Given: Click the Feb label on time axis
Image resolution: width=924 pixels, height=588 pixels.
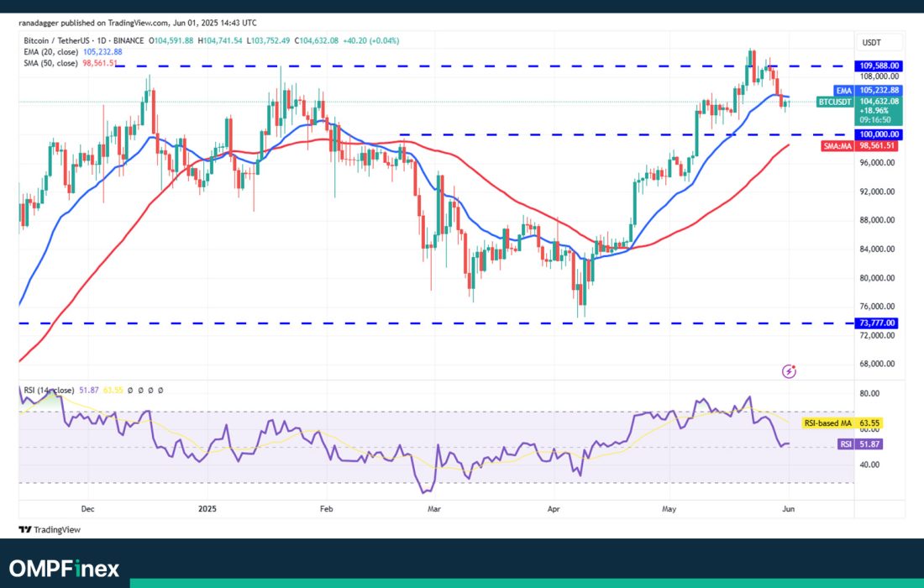Looking at the screenshot, I should [x=327, y=509].
